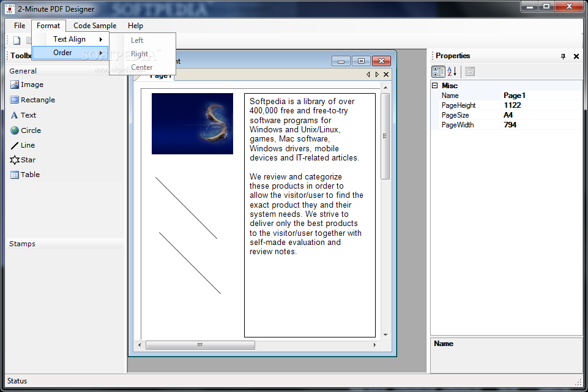This screenshot has height=392, width=588.
Task: Close the Page1 tab
Action: pyautogui.click(x=386, y=74)
